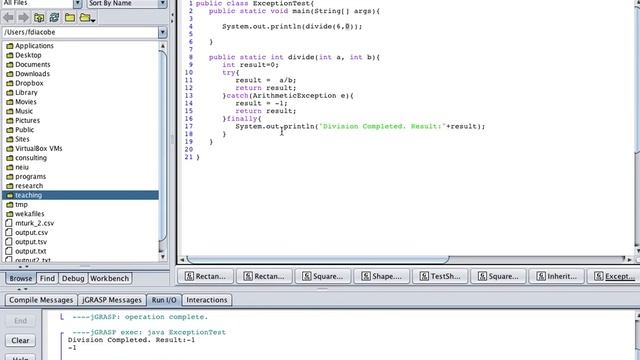Select the Downloads folder
This screenshot has height=360, width=640.
coord(32,74)
